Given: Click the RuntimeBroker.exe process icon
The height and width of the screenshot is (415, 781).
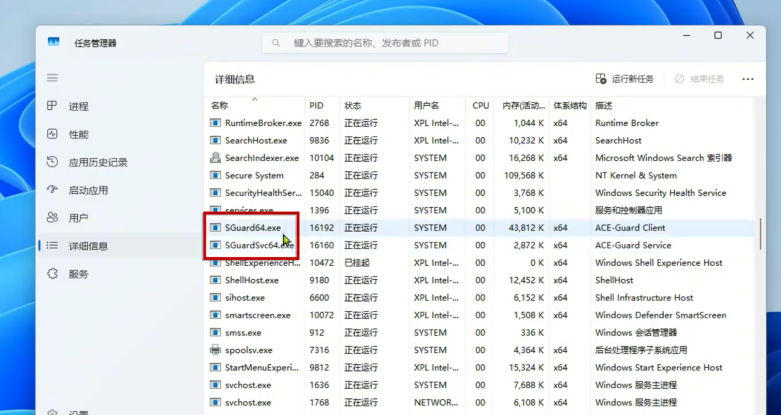Looking at the screenshot, I should (215, 123).
